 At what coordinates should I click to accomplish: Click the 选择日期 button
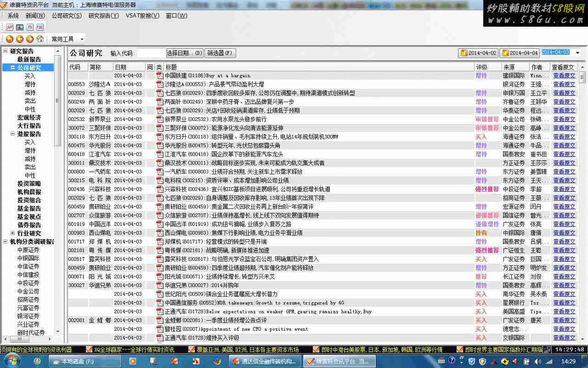[x=184, y=53]
